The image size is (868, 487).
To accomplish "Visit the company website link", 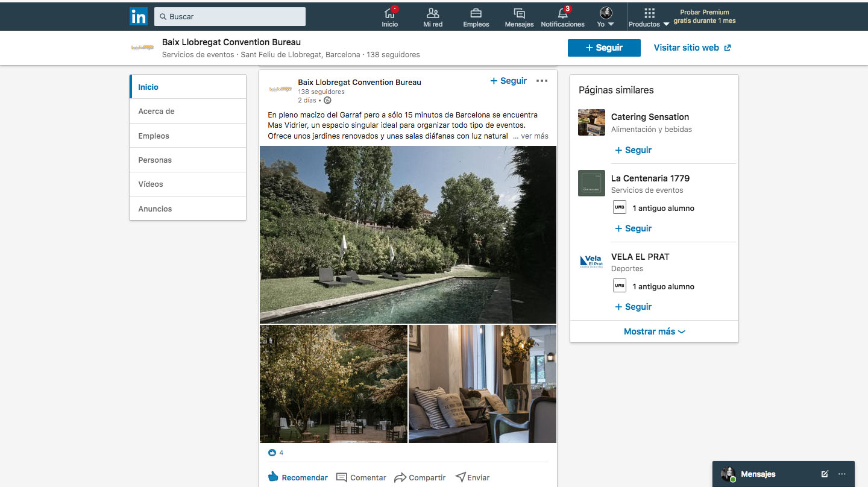I will [x=692, y=48].
